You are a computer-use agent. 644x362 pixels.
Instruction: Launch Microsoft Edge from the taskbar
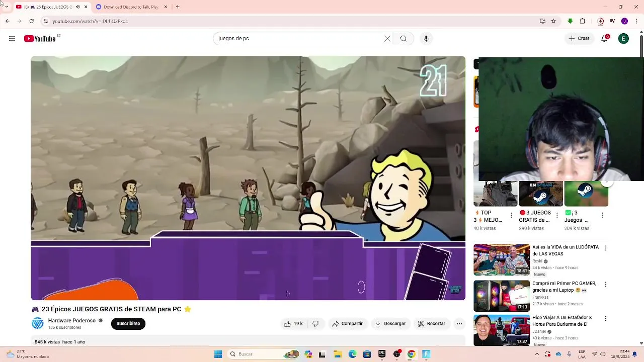click(x=352, y=354)
